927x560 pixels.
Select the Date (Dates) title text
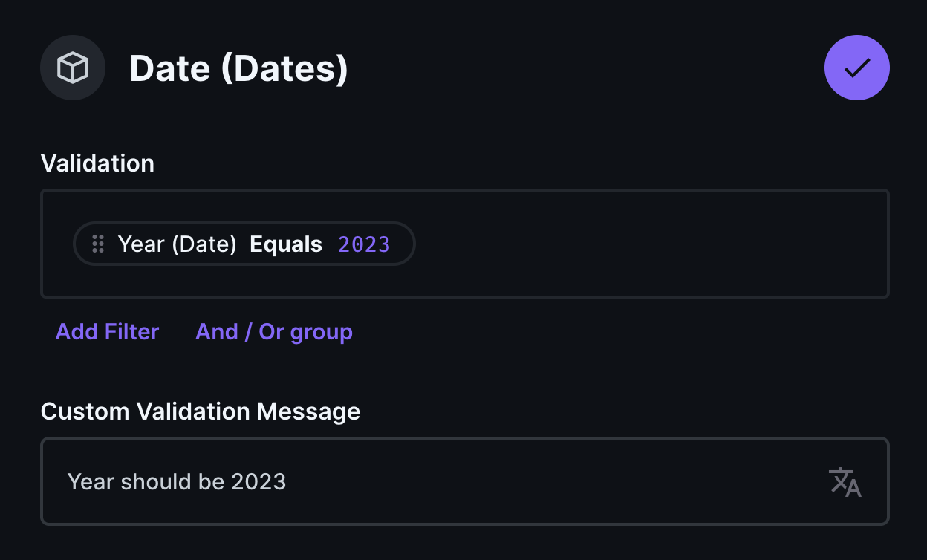(238, 68)
